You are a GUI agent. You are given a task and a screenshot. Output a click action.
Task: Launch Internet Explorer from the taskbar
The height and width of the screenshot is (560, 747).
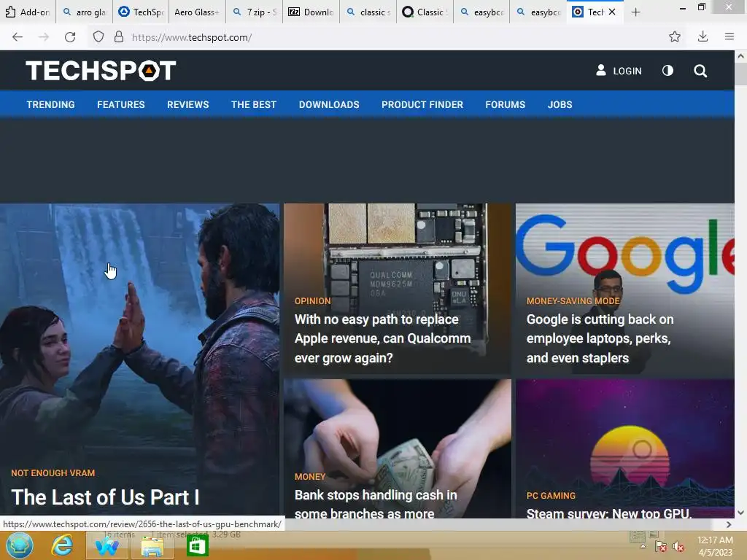coord(62,545)
